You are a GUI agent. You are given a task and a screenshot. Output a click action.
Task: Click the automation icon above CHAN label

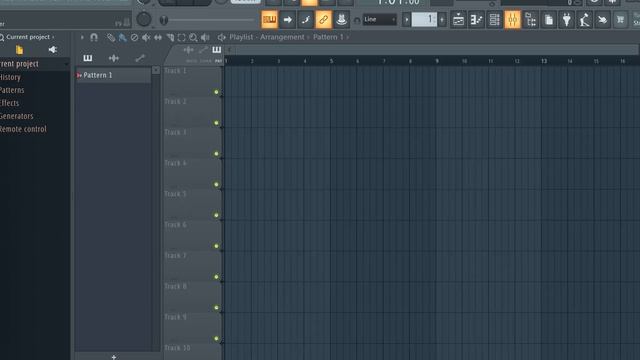(x=203, y=50)
